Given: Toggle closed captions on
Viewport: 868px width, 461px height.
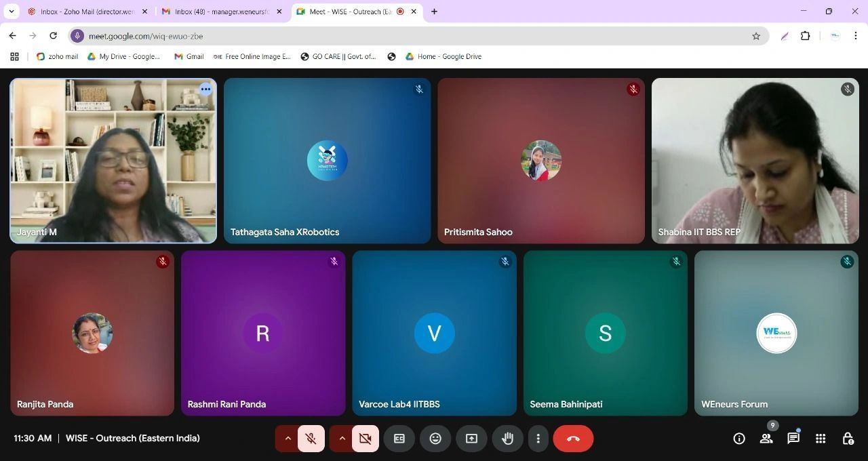Looking at the screenshot, I should click(399, 439).
